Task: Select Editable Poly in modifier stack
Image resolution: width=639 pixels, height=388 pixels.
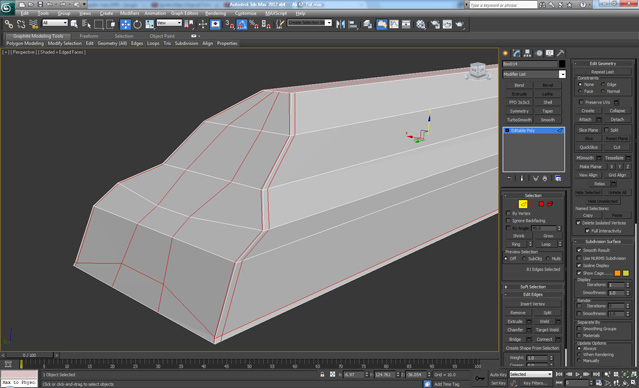Action: [x=533, y=130]
